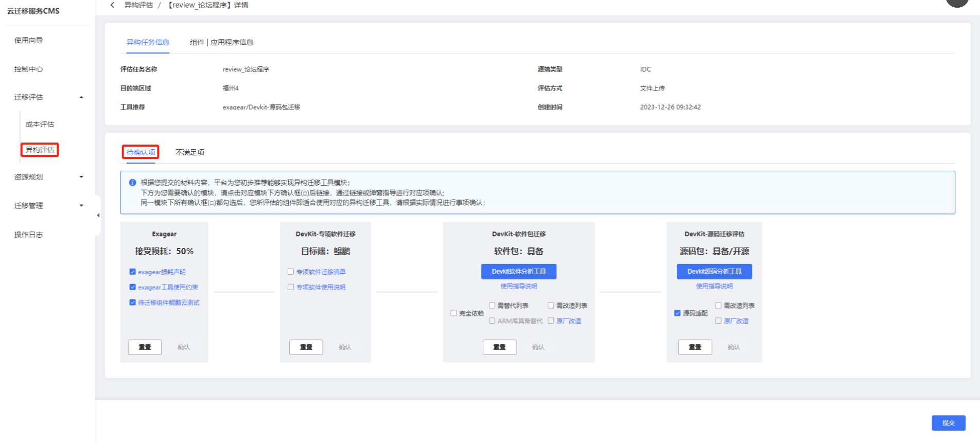
Task: Uncheck the exagear损耗声明 checkbox
Action: click(x=133, y=272)
